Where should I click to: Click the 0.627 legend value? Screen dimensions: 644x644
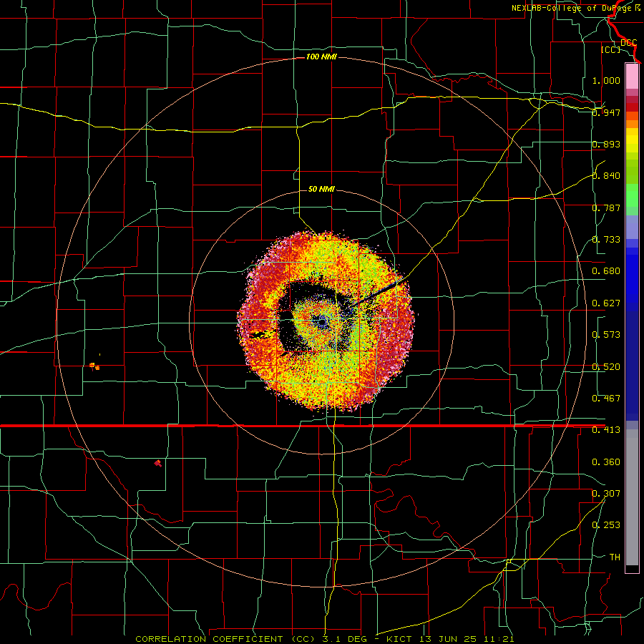click(x=606, y=303)
